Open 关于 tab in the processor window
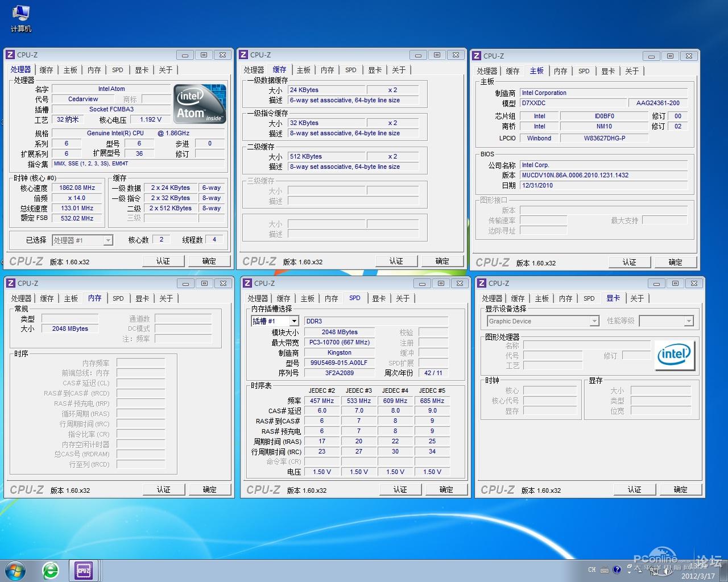Image resolution: width=728 pixels, height=582 pixels. click(x=166, y=70)
